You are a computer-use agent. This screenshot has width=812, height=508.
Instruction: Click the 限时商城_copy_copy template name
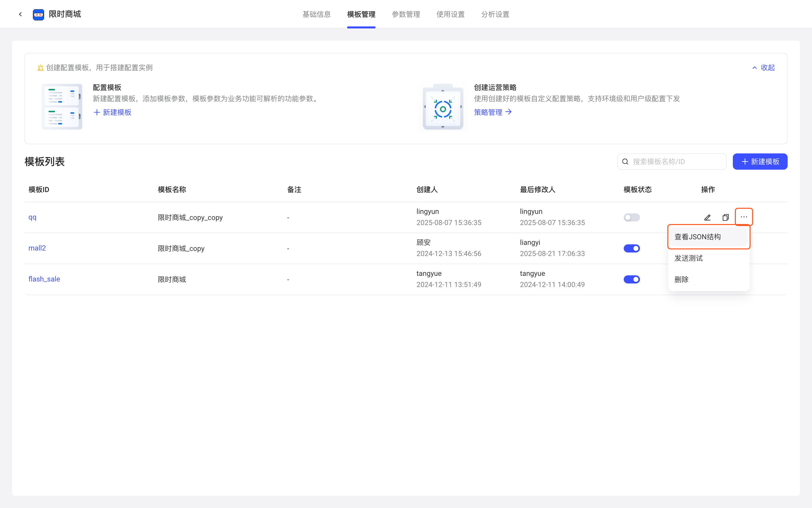[x=190, y=217]
